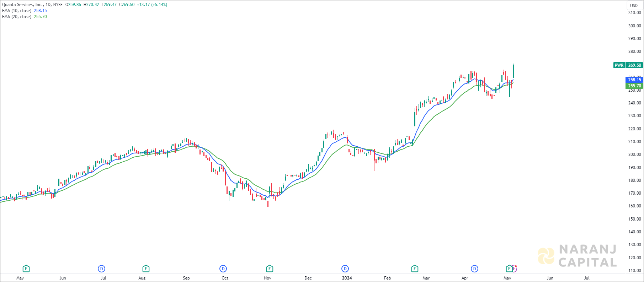
Task: Click the blue 258.15 EMA price label
Action: (x=634, y=80)
